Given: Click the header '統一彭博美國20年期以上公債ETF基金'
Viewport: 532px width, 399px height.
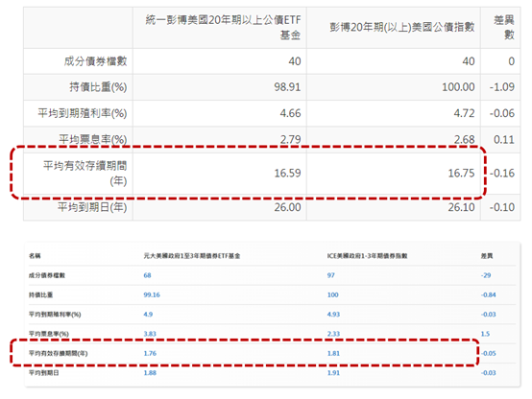Looking at the screenshot, I should coord(223,27).
